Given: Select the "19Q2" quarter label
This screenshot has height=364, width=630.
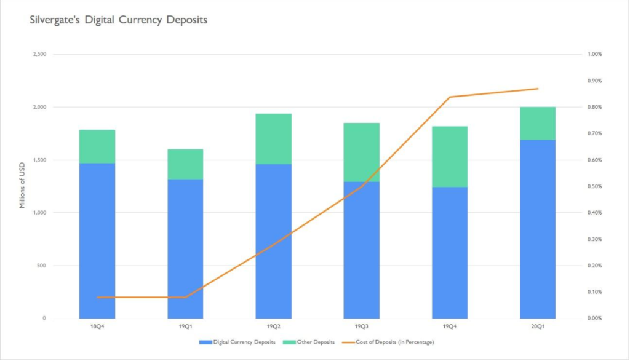Looking at the screenshot, I should pyautogui.click(x=274, y=326).
